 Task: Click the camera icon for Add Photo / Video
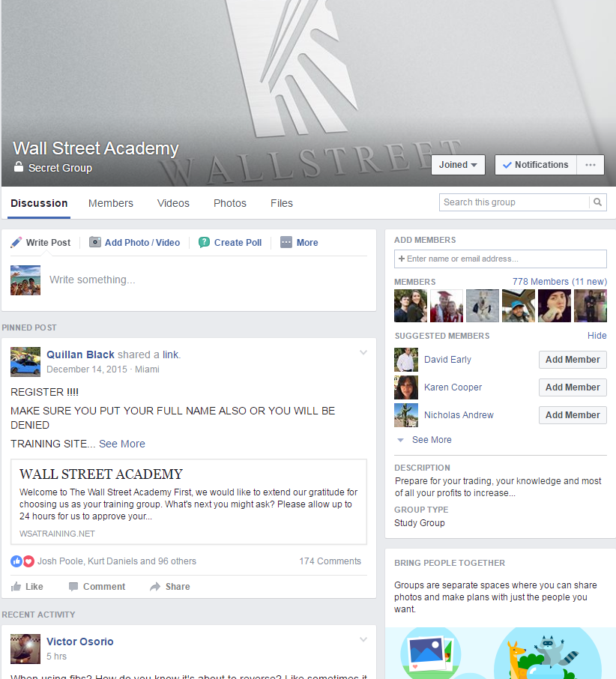(95, 242)
